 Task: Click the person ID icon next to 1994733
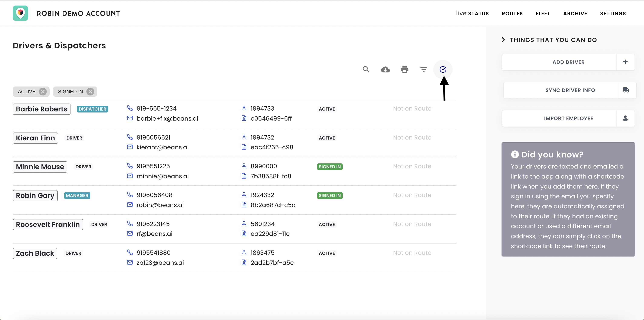(x=244, y=108)
